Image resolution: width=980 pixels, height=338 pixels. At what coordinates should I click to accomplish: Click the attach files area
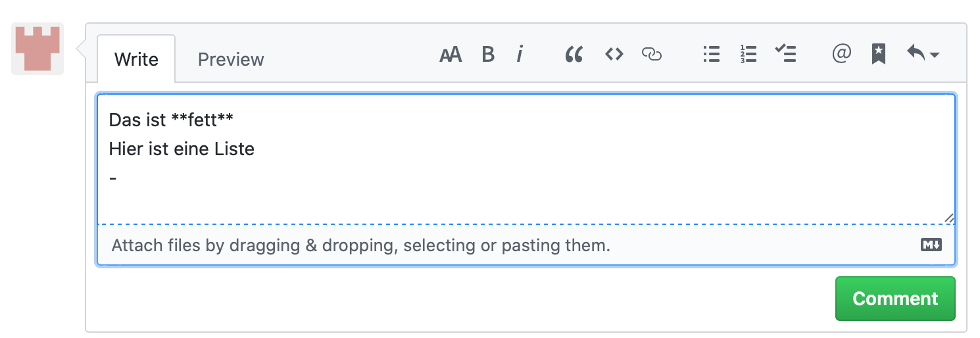(x=361, y=246)
